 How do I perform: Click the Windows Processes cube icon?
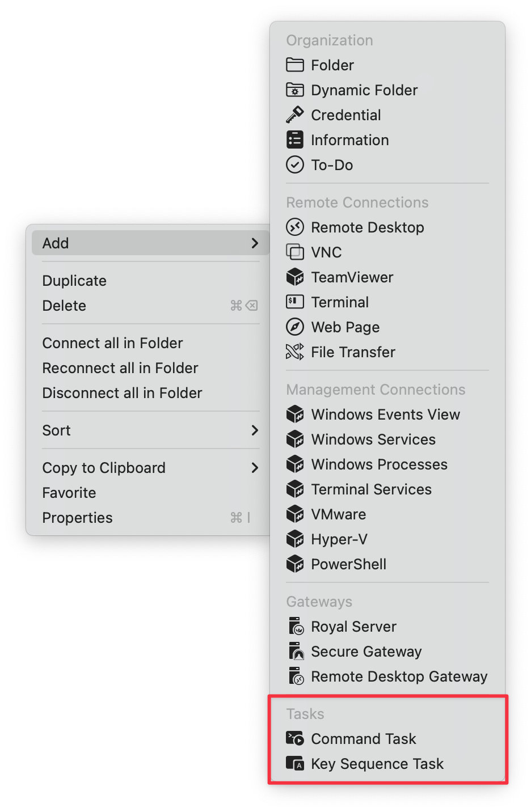pyautogui.click(x=295, y=464)
